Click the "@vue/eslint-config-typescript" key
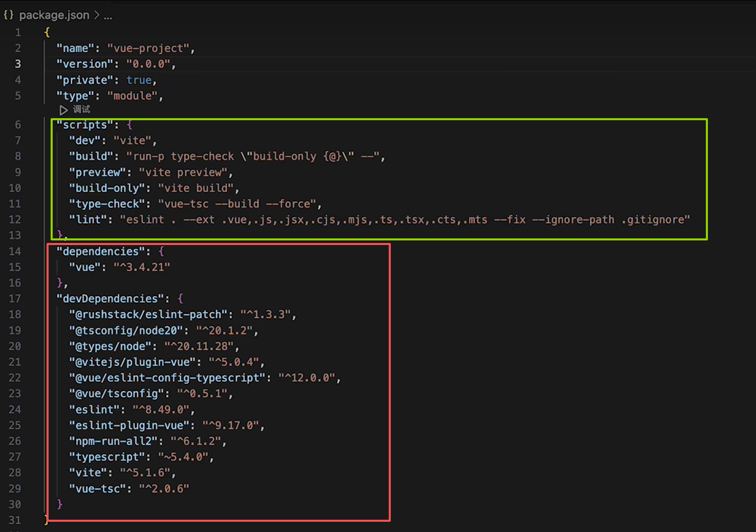Image resolution: width=756 pixels, height=532 pixels. 167,378
